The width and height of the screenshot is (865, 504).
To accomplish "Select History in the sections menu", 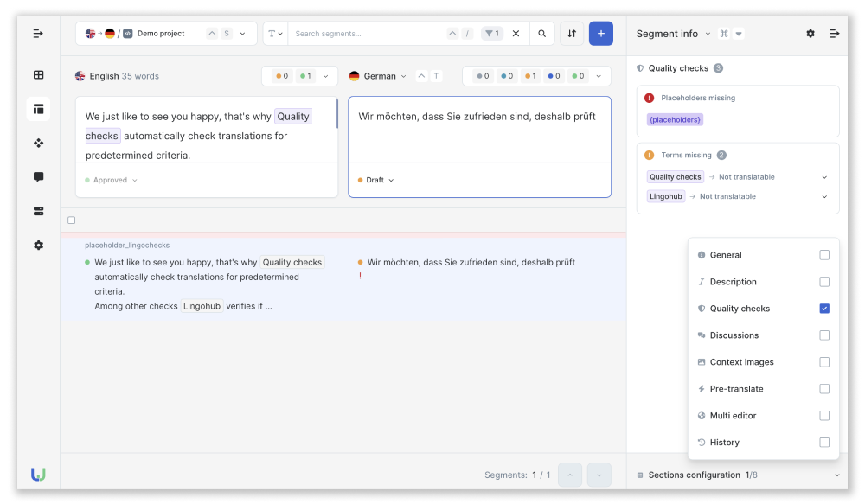I will point(724,443).
